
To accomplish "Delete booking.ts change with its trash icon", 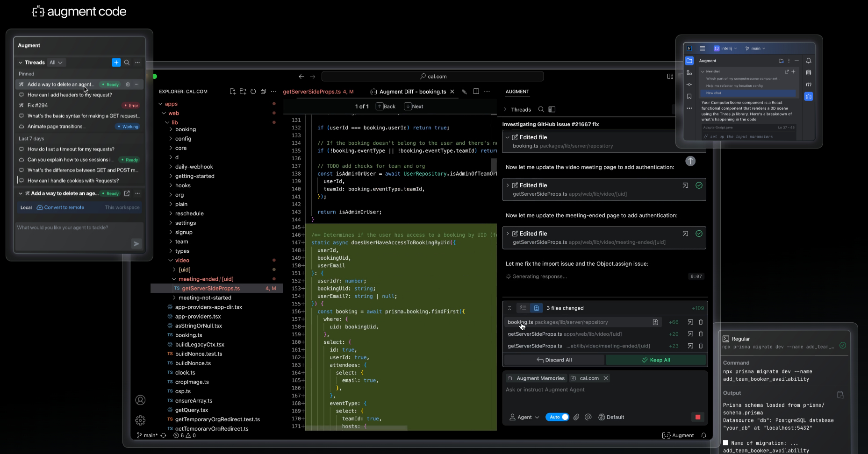I will click(x=701, y=322).
